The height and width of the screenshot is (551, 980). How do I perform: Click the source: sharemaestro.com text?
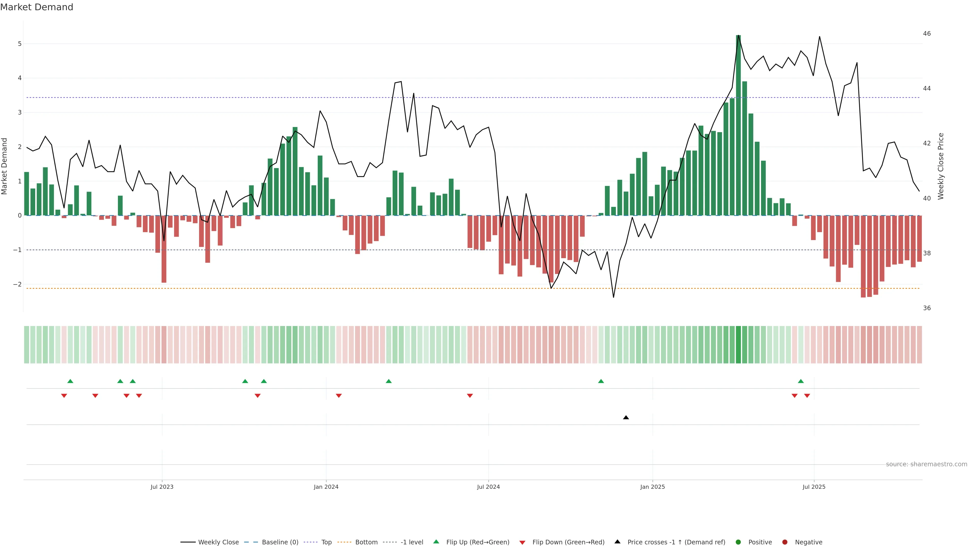926,464
